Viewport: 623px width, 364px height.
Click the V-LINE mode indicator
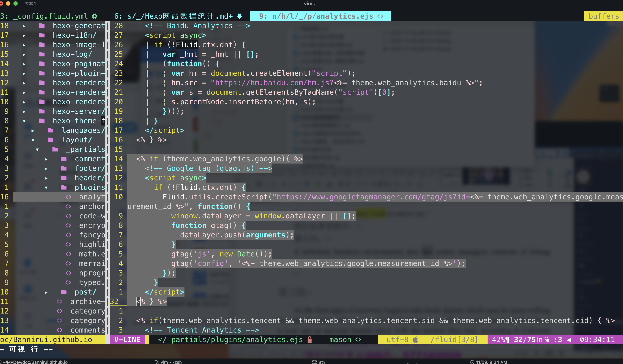[x=127, y=339]
